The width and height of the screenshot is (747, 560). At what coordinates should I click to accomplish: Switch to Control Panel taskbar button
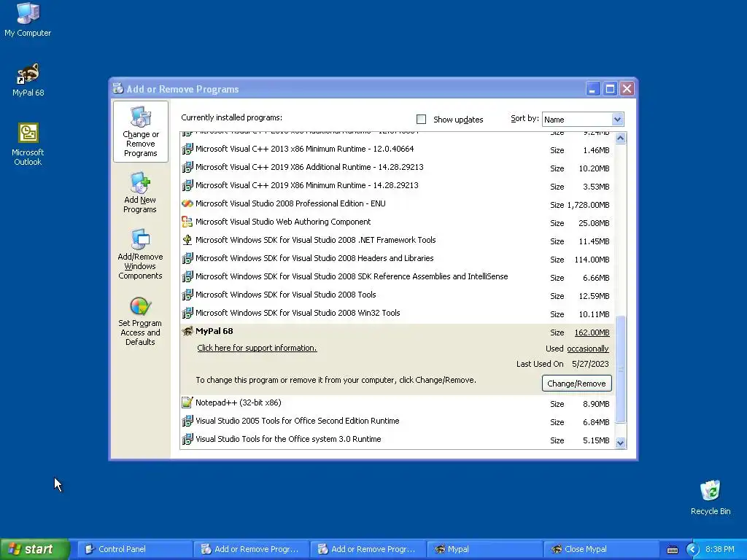click(x=135, y=550)
